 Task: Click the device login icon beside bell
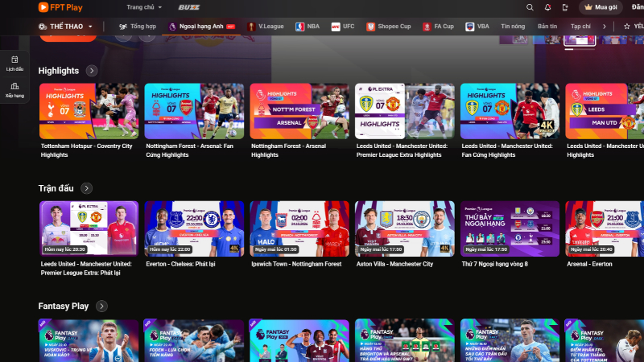pos(565,7)
